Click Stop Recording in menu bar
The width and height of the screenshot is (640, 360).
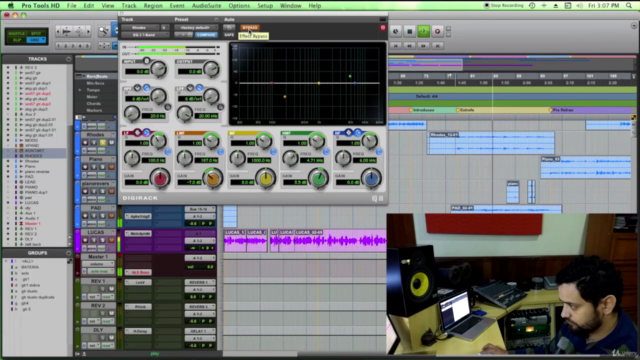503,5
